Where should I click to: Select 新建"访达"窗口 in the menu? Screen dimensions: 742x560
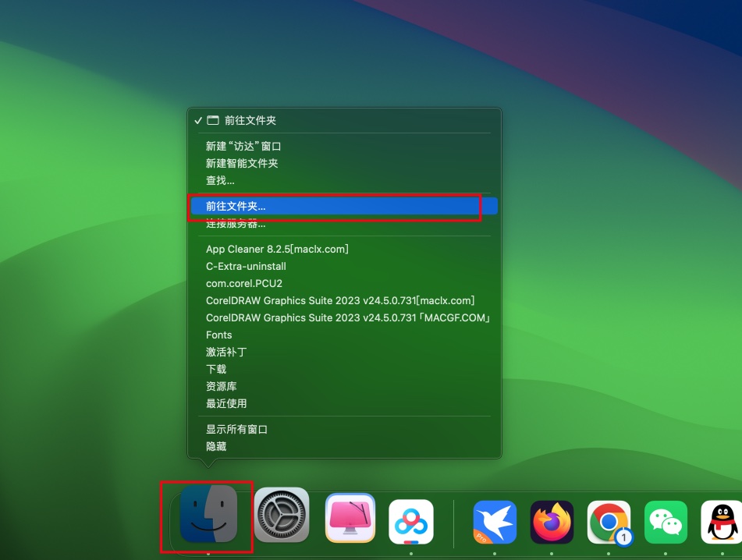[245, 146]
